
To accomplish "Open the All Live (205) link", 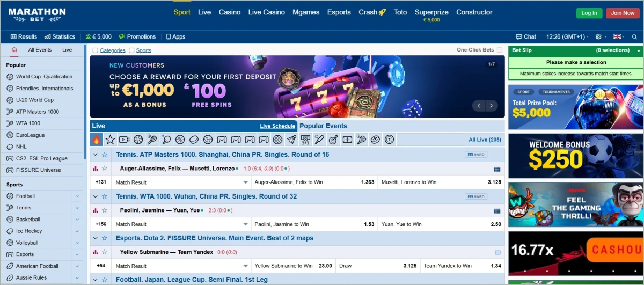I will point(485,140).
